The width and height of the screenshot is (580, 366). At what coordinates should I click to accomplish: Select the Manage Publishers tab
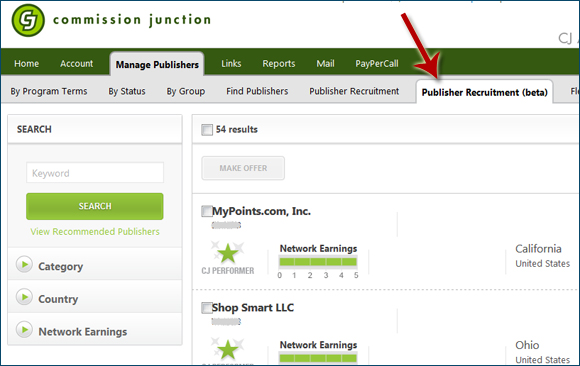(x=157, y=64)
